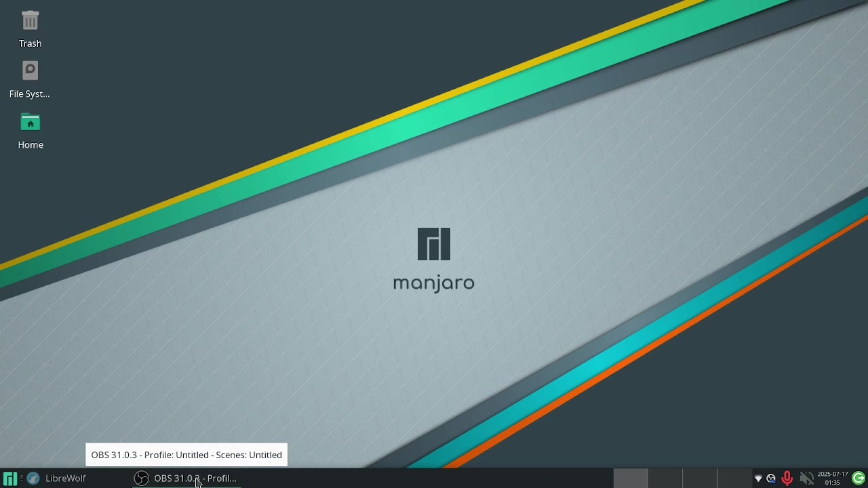Switch to the LibreWolf window in the taskbar
868x488 pixels.
pos(57,479)
